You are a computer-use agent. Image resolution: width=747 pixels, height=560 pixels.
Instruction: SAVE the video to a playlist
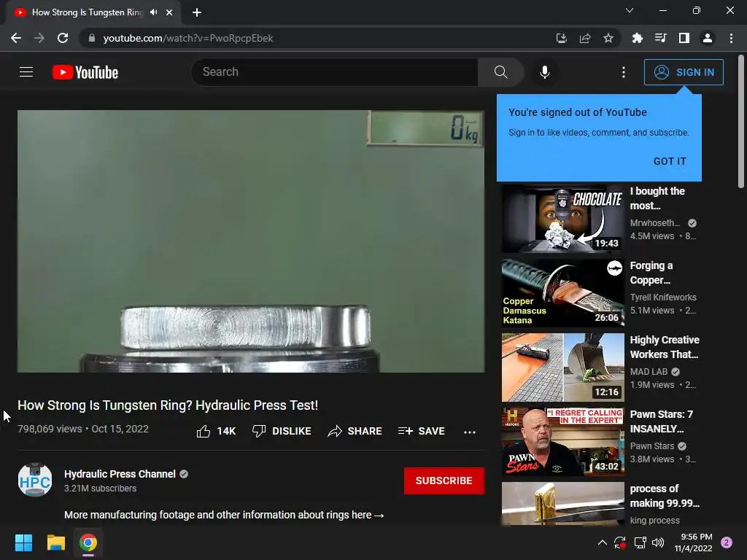coord(422,431)
